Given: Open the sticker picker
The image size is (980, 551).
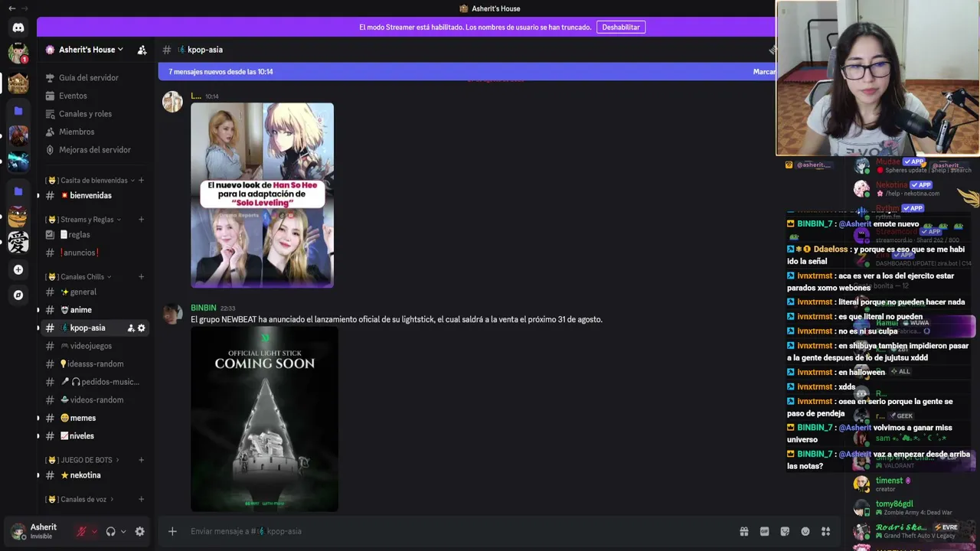Looking at the screenshot, I should pyautogui.click(x=785, y=531).
